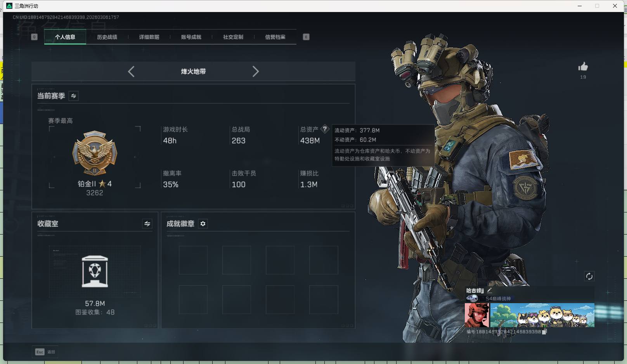Click the question mark beside 总资产
This screenshot has width=627, height=364.
[325, 129]
